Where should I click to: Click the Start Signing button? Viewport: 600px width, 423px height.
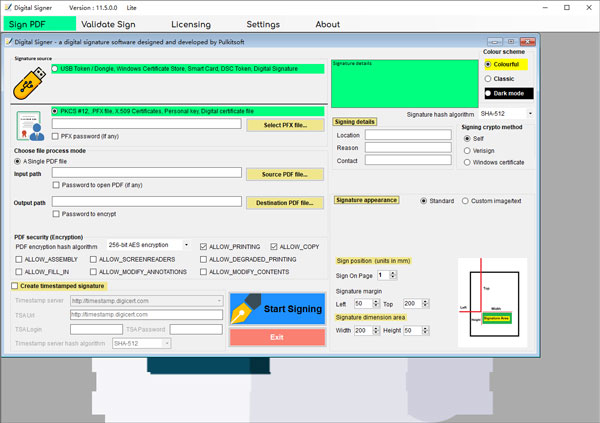pos(278,309)
